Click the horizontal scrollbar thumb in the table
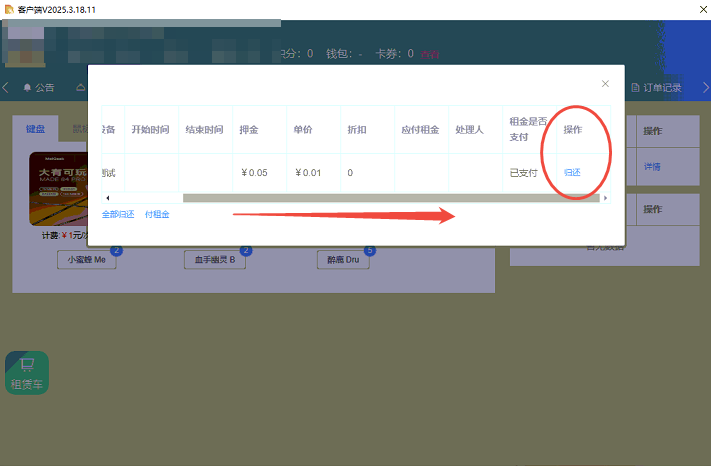 click(390, 198)
